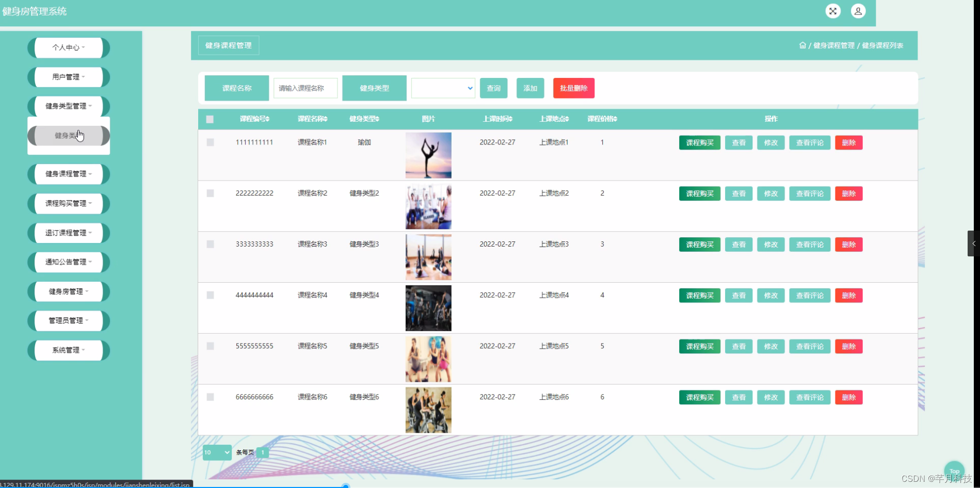Select the 健身类型 submenu item
980x488 pixels.
click(x=68, y=135)
